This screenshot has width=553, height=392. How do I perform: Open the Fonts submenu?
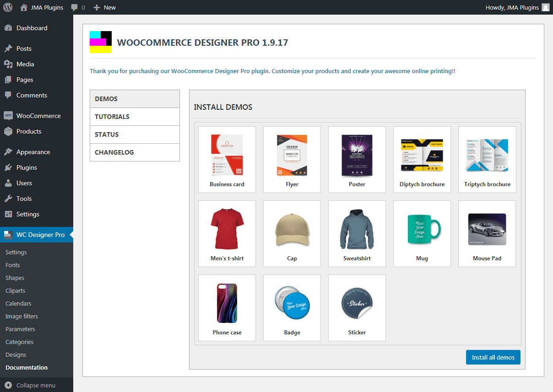(13, 265)
